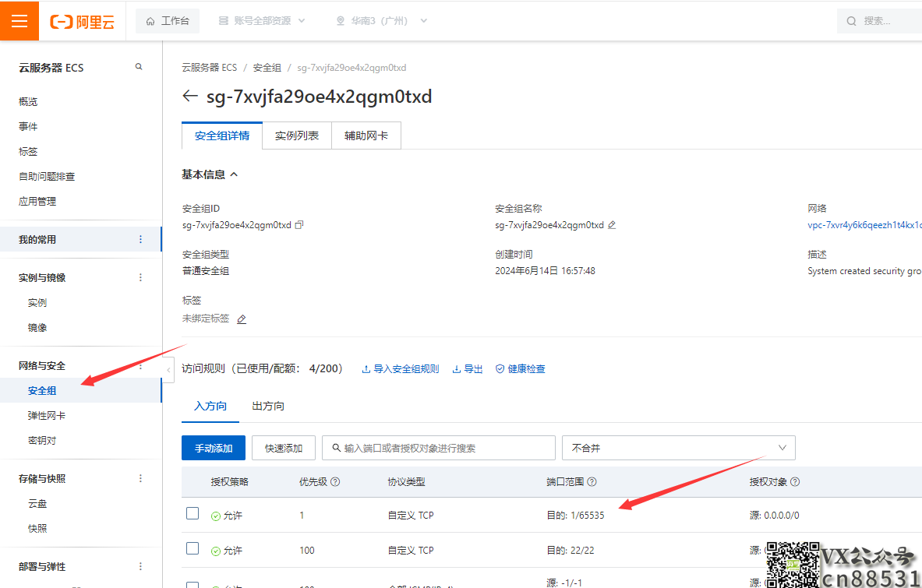Open 实例与镜像 more options dots
The height and width of the screenshot is (588, 922).
tap(140, 277)
